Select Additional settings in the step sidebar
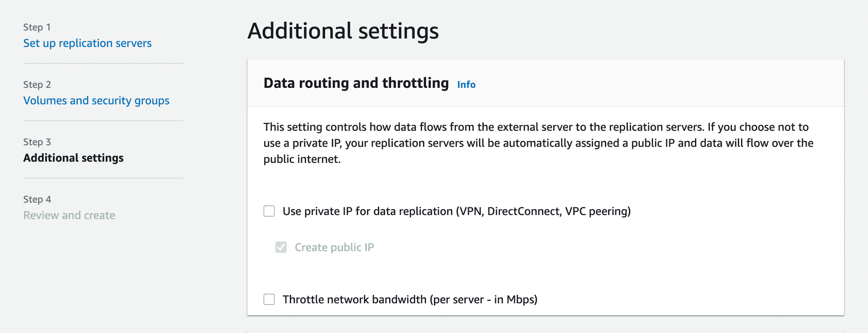868x333 pixels. click(73, 158)
